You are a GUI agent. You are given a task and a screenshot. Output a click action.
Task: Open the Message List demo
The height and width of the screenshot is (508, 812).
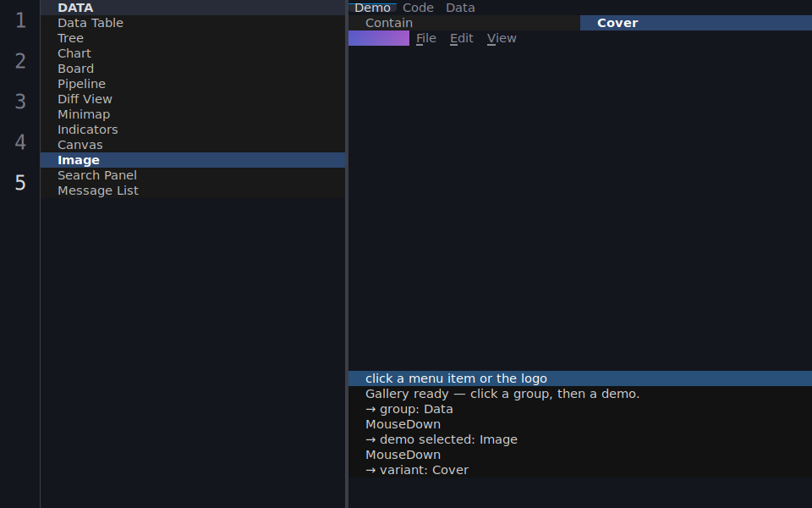[193, 190]
